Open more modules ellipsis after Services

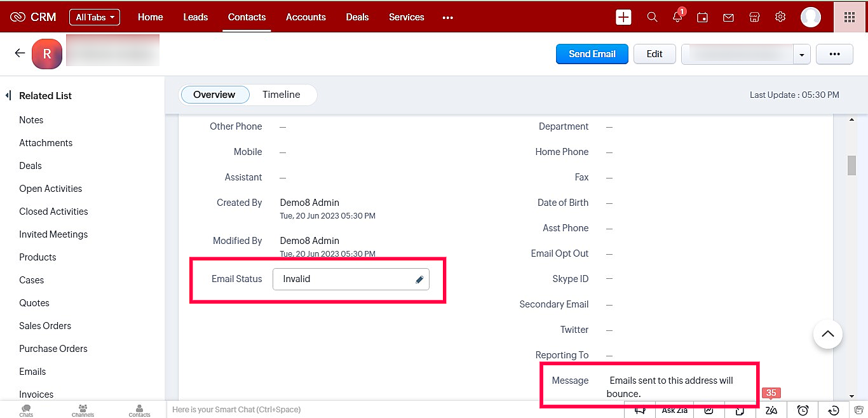pos(448,18)
